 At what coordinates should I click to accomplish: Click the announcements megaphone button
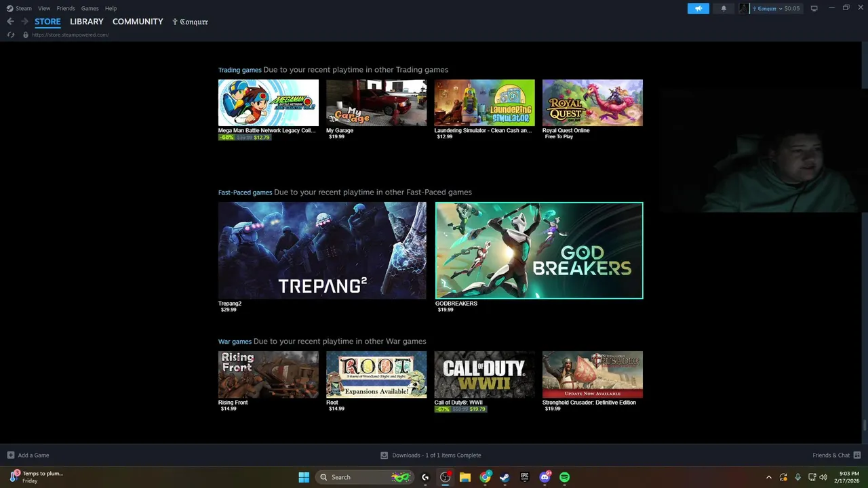tap(698, 8)
